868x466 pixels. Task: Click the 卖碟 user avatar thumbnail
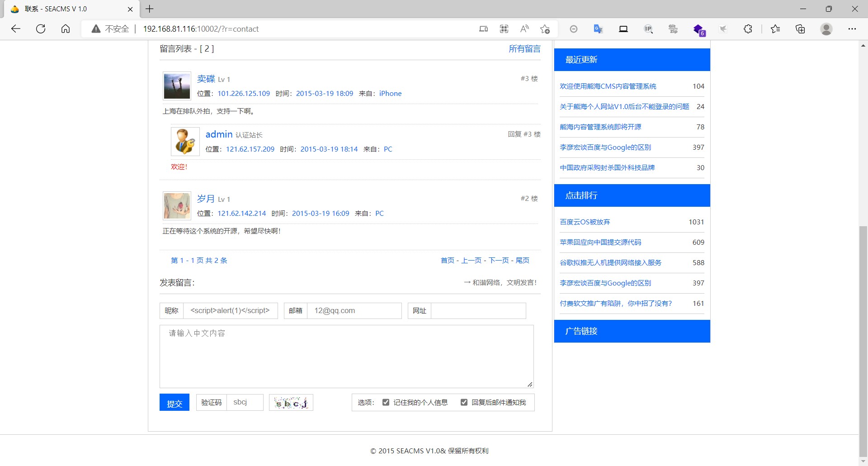pos(177,86)
